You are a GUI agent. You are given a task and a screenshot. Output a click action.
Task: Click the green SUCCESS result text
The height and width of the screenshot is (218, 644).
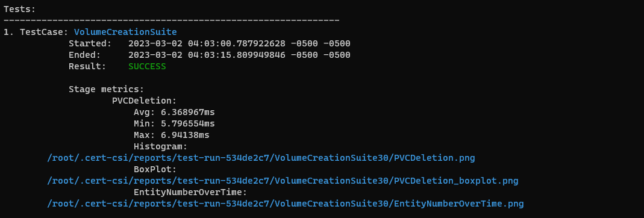coord(147,66)
